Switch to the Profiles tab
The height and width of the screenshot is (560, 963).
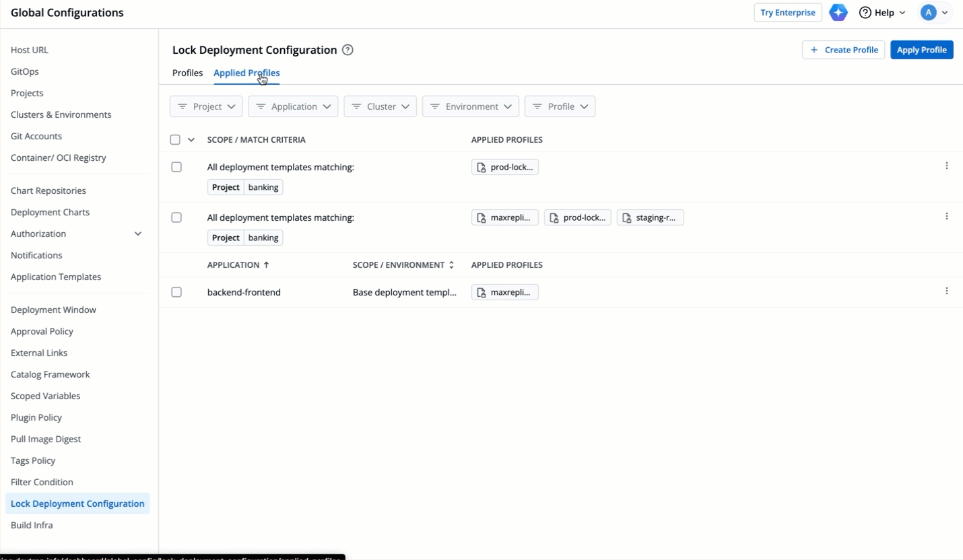click(187, 73)
